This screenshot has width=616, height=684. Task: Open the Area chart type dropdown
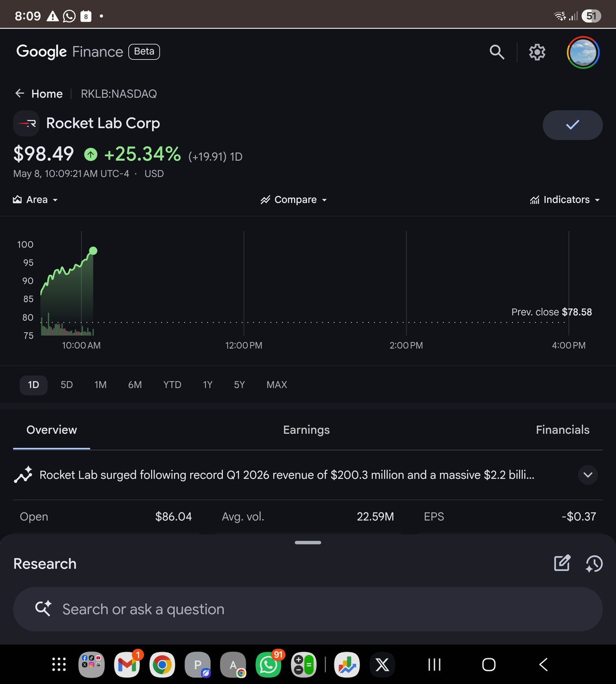click(35, 199)
